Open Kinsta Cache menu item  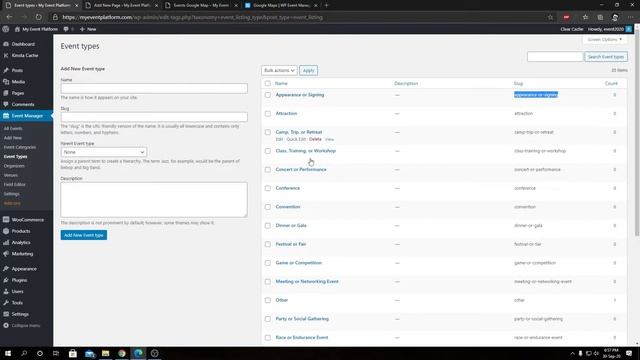pos(24,56)
